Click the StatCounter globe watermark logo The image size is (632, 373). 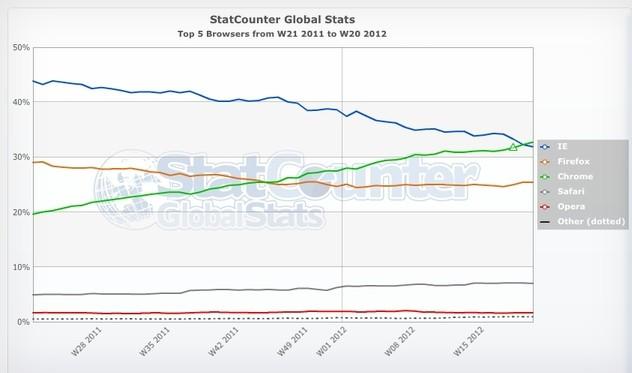point(125,190)
